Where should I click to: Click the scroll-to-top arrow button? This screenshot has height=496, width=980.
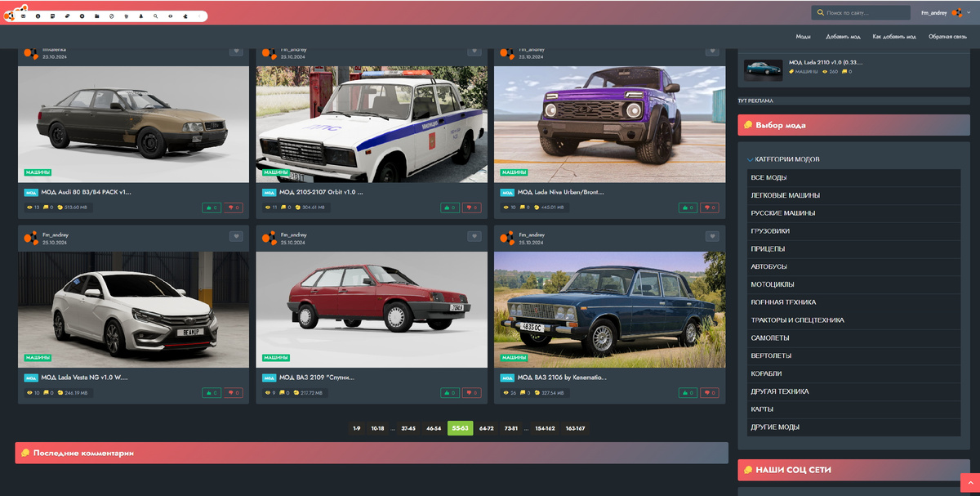point(971,483)
